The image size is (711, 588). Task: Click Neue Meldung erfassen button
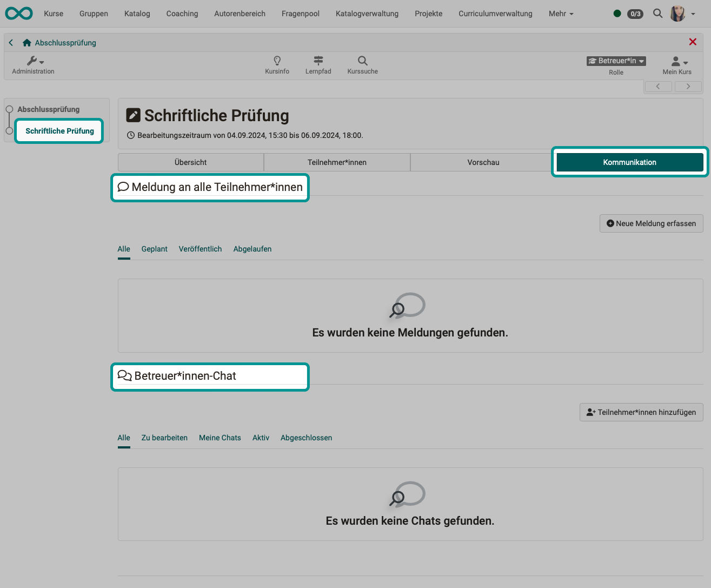tap(651, 223)
